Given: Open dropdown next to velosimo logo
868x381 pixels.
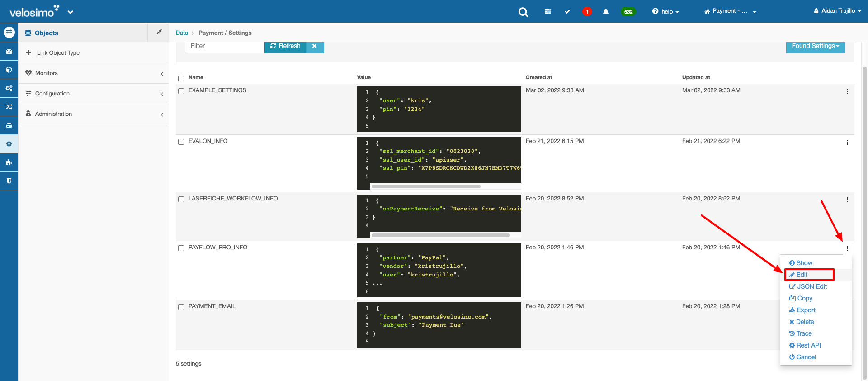Looking at the screenshot, I should [70, 12].
